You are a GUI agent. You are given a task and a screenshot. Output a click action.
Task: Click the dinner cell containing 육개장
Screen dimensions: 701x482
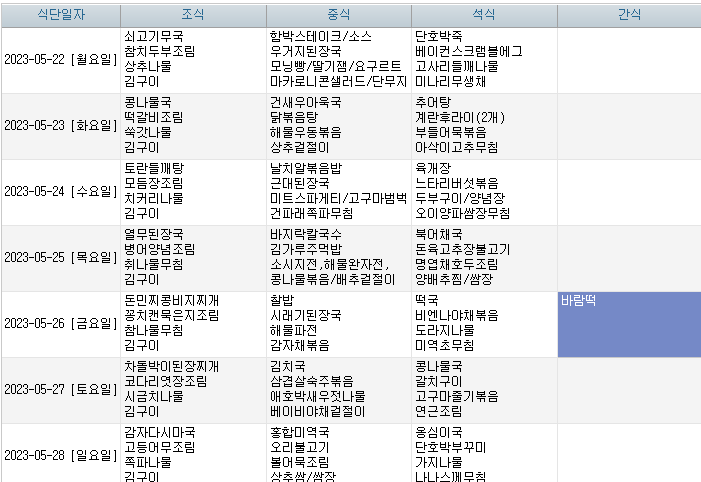484,191
